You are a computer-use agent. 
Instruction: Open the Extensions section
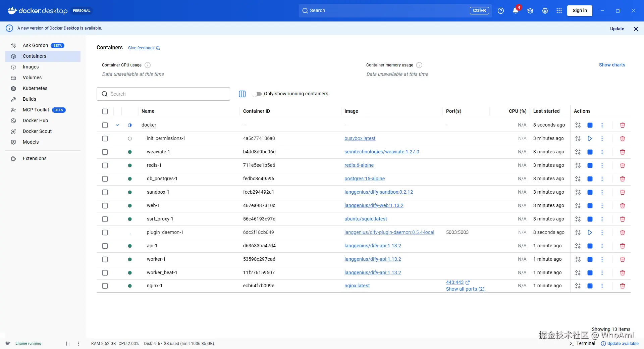tap(35, 158)
